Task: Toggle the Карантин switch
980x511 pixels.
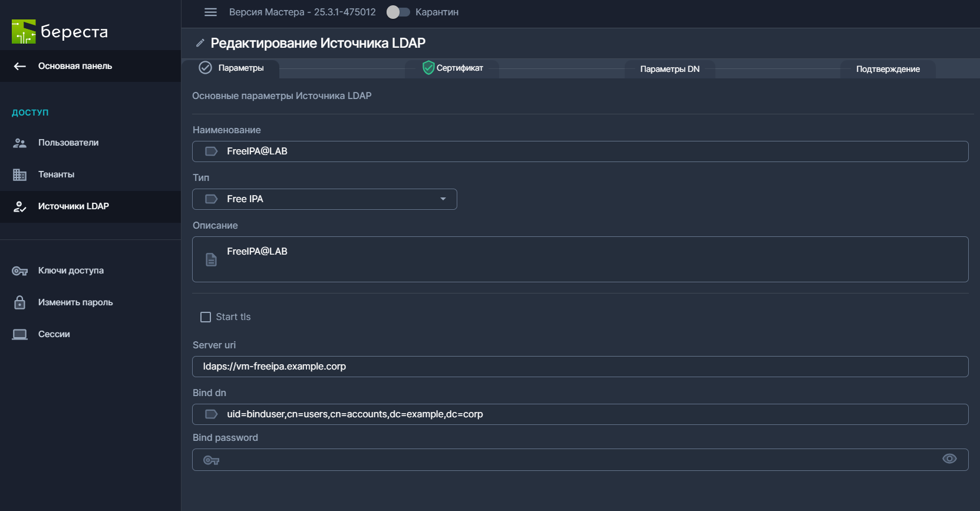Action: coord(398,12)
